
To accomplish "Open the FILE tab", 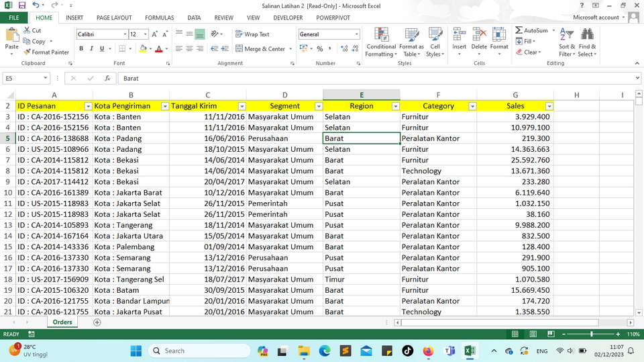I will coord(14,17).
